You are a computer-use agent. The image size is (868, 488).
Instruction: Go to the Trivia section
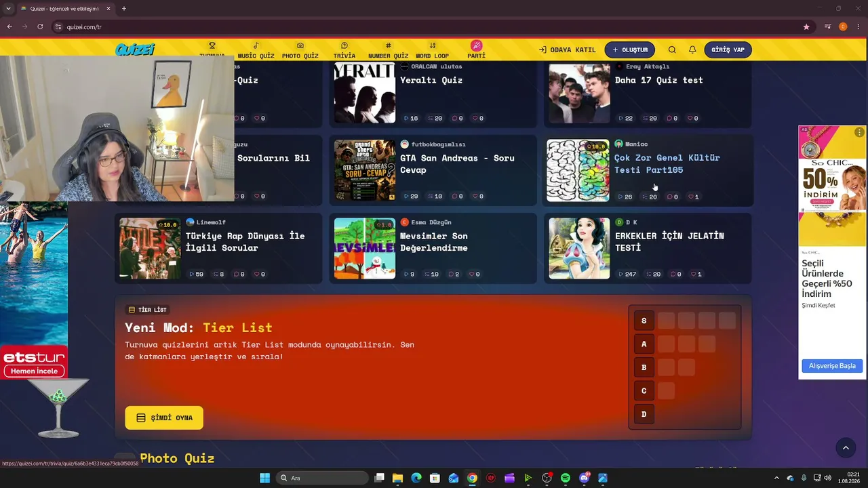pos(344,50)
